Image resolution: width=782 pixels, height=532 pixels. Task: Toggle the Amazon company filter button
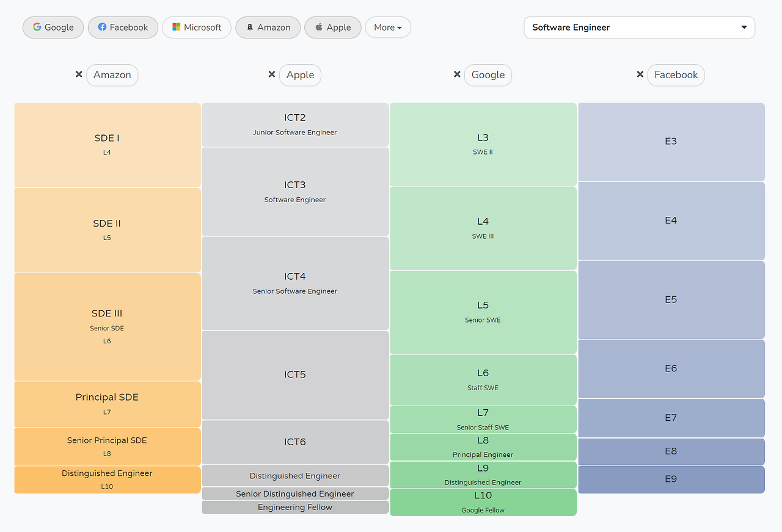tap(268, 27)
